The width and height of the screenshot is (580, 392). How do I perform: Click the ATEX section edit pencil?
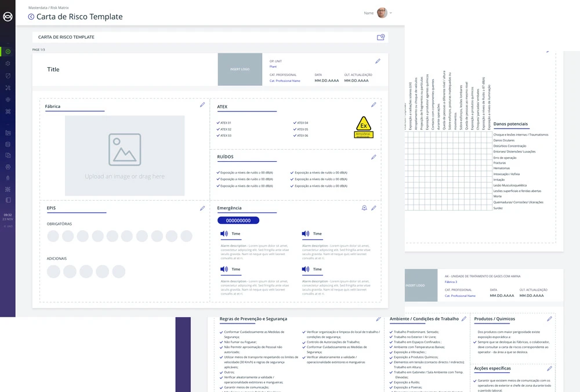(x=374, y=105)
